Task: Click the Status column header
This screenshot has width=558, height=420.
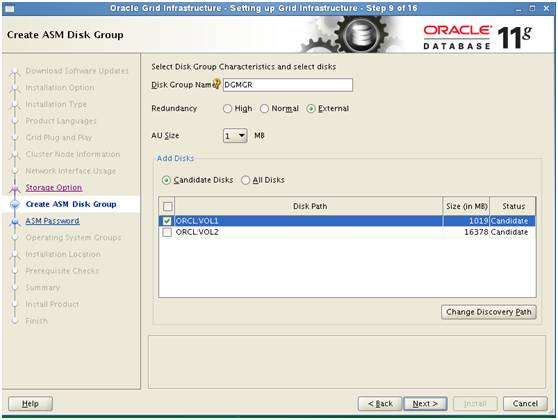Action: coord(513,206)
